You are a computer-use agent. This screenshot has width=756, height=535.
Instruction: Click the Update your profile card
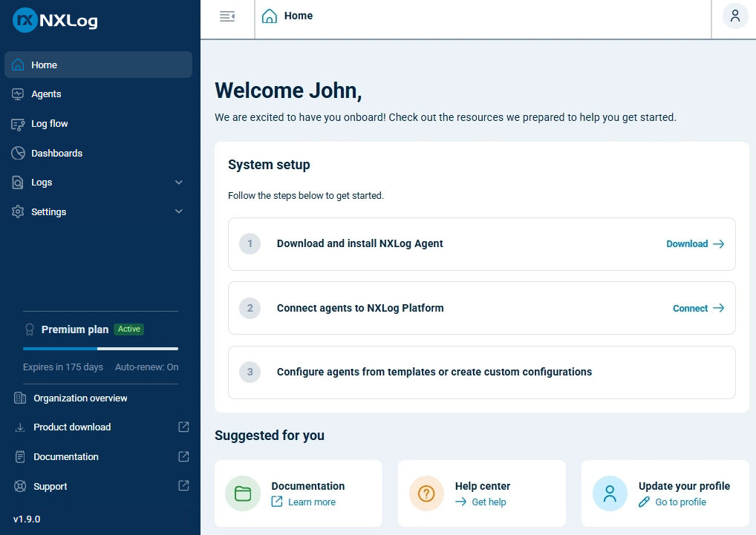pyautogui.click(x=665, y=493)
